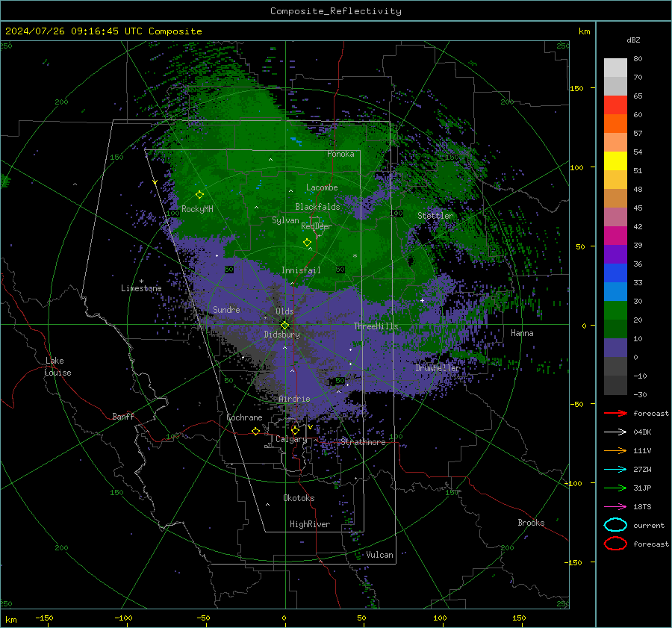The image size is (672, 628).
Task: Pick the cyan 27ZW arrow icon
Action: point(615,470)
